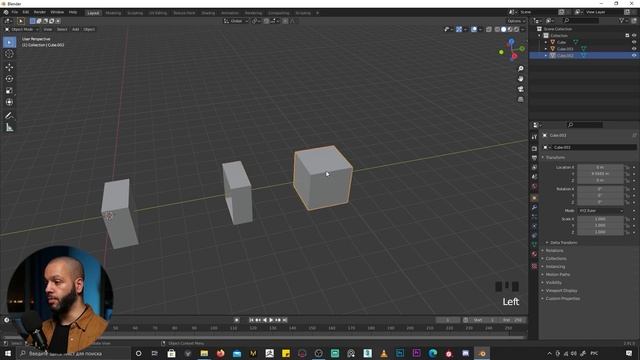
Task: Open the viewport View menu
Action: 48,29
